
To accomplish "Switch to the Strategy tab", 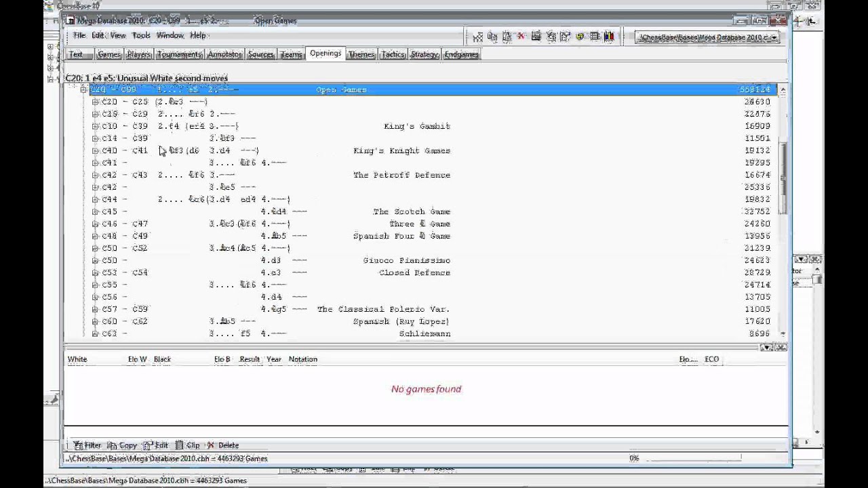I will (425, 54).
